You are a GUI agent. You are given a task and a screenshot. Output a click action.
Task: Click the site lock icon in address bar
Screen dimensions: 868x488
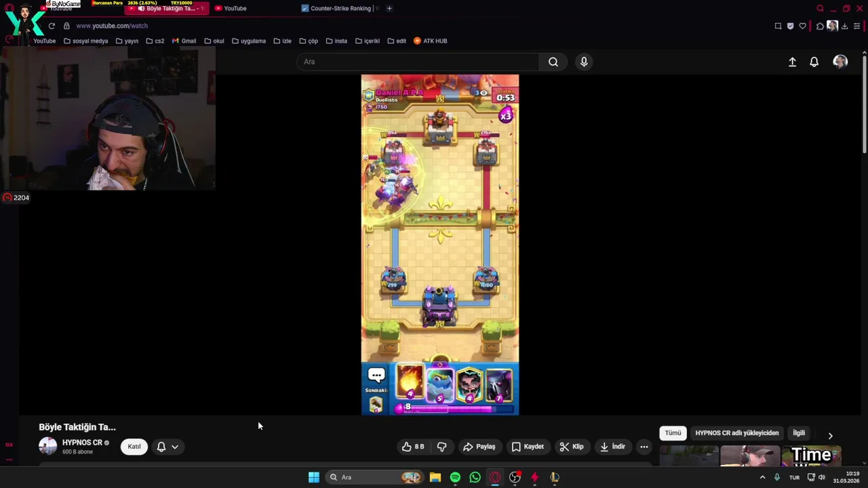(x=66, y=26)
